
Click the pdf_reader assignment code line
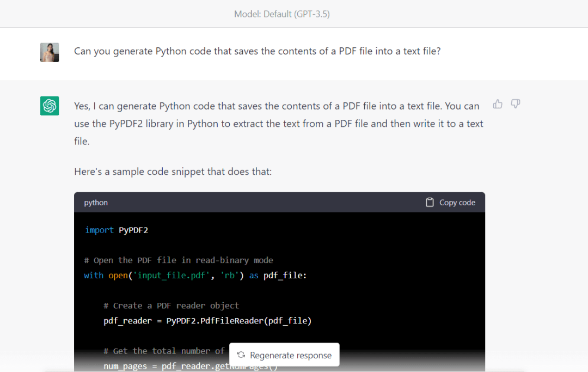coord(207,321)
